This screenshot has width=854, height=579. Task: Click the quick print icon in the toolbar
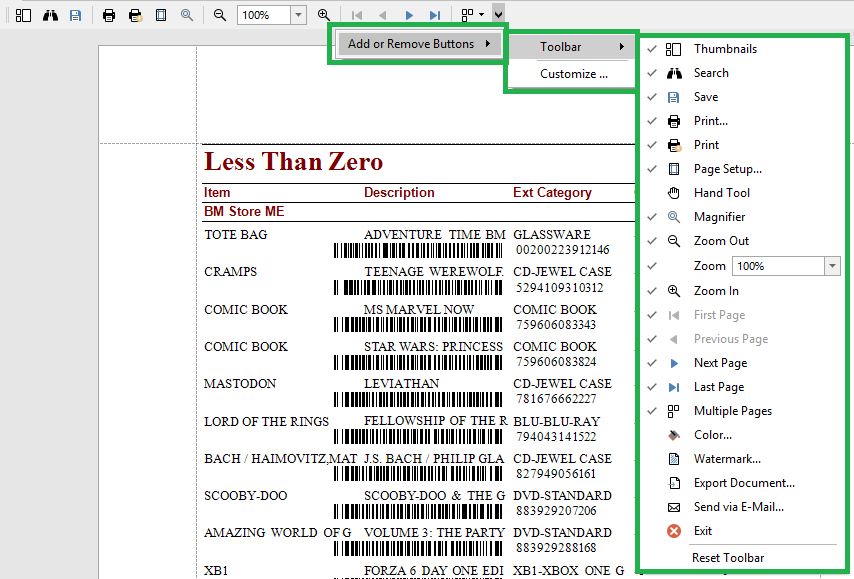[135, 15]
